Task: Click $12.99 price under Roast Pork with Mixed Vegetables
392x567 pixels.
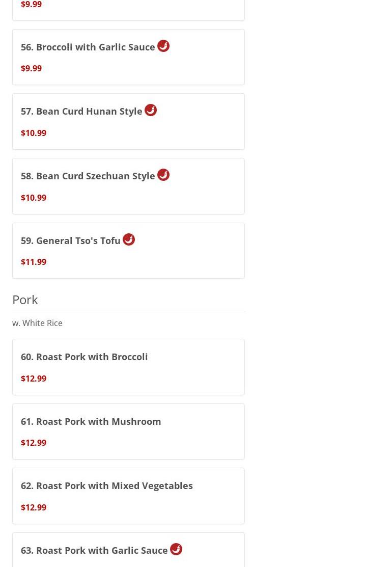Action: [x=34, y=507]
